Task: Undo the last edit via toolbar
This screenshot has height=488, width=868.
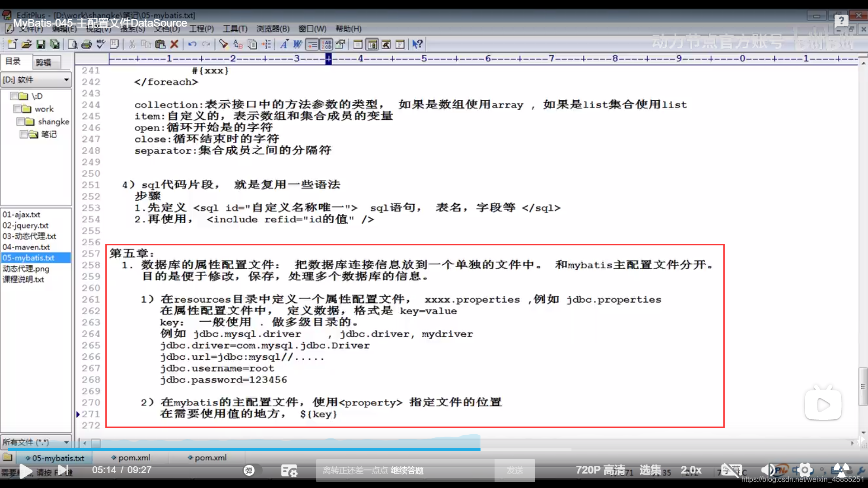Action: pos(192,44)
